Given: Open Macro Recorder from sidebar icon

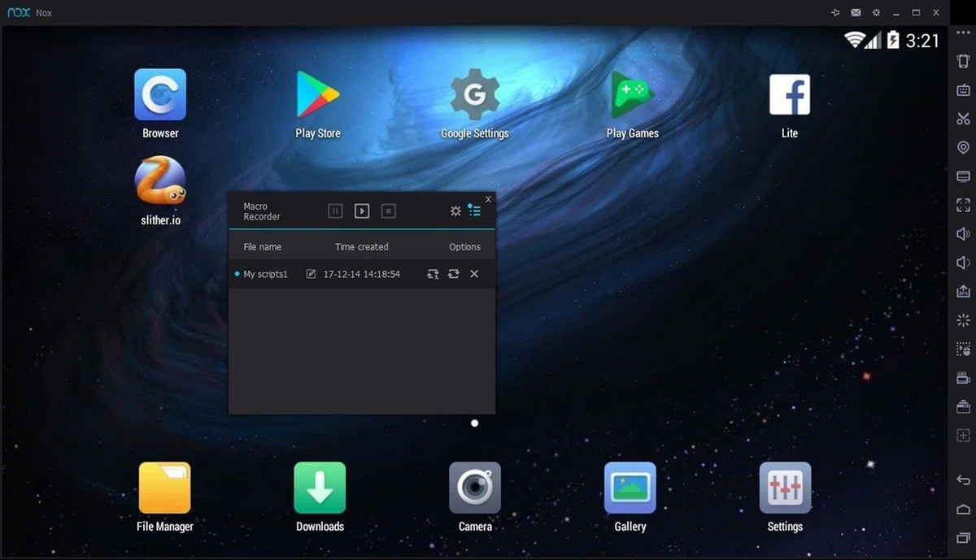Looking at the screenshot, I should [963, 349].
